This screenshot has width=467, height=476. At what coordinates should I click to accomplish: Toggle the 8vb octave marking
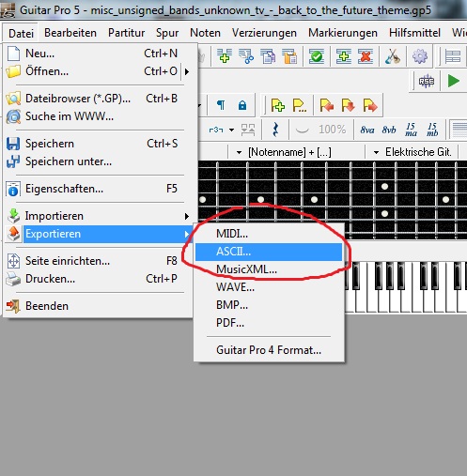tap(389, 130)
